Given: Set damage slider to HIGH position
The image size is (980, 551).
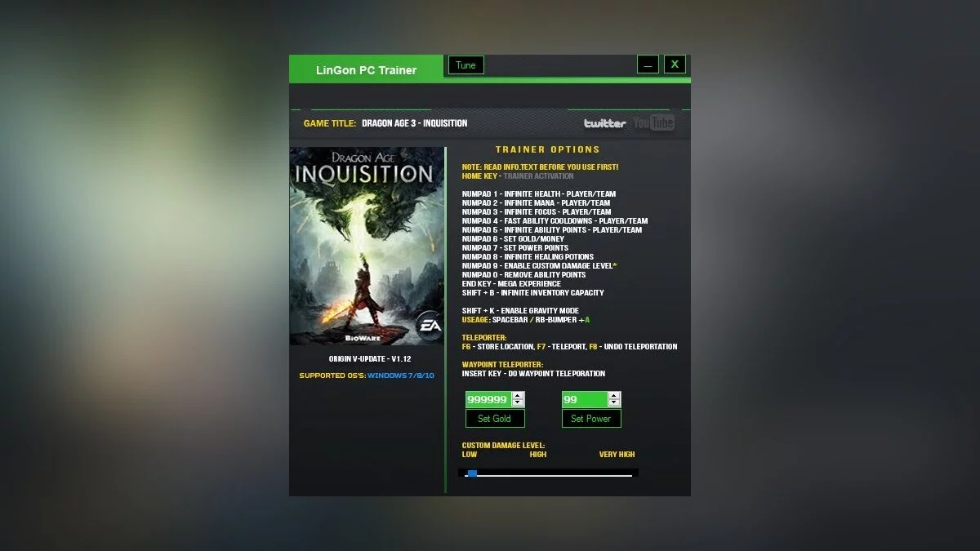Looking at the screenshot, I should pyautogui.click(x=538, y=475).
